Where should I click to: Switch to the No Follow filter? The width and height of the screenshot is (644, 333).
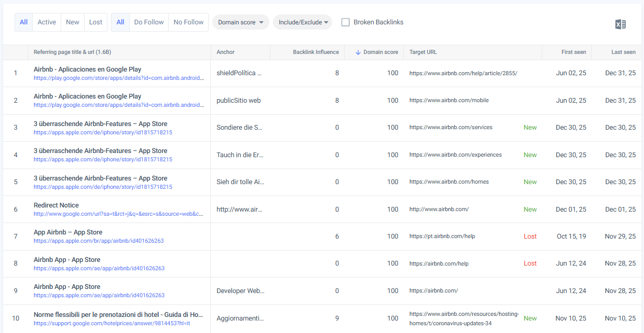188,22
